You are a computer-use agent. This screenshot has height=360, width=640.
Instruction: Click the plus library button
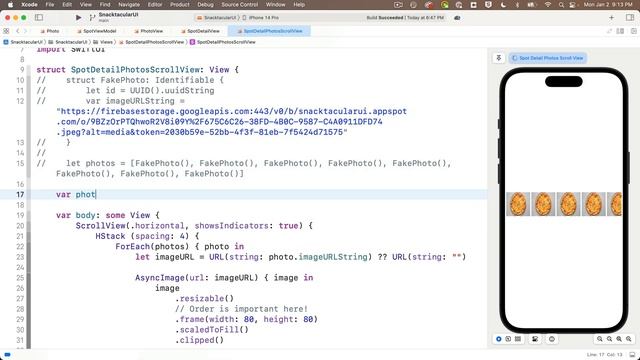(611, 18)
